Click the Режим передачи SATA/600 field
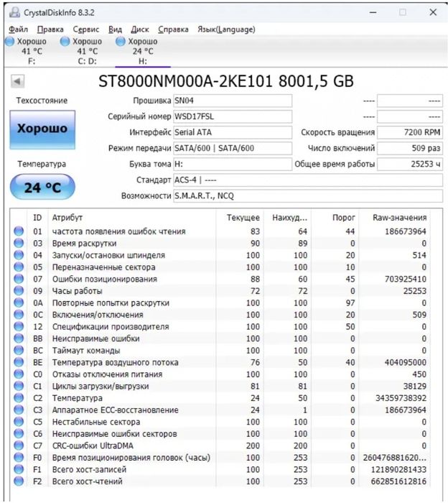 (233, 148)
